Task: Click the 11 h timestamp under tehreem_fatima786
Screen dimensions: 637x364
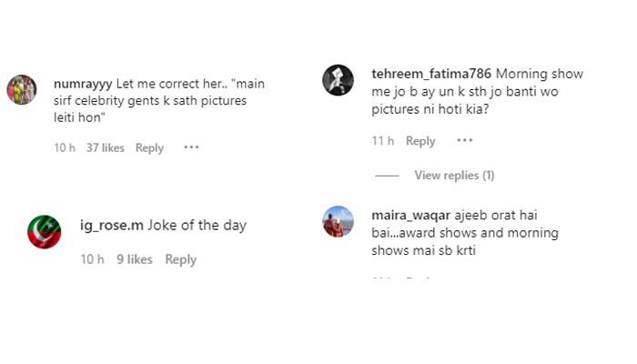Action: [382, 141]
